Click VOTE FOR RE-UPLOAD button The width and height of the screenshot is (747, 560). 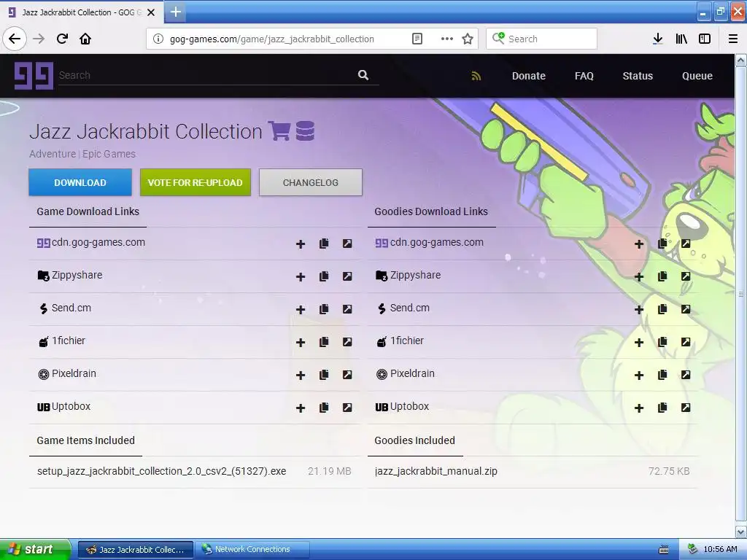coord(196,182)
